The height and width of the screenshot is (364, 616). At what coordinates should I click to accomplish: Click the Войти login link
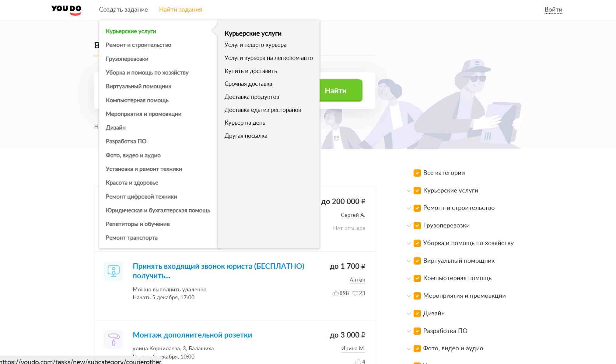553,9
